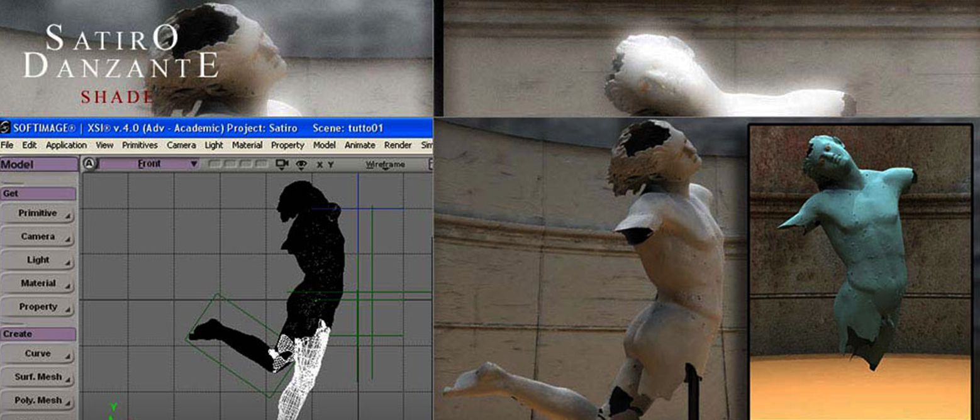Open the Application menu

tap(67, 145)
